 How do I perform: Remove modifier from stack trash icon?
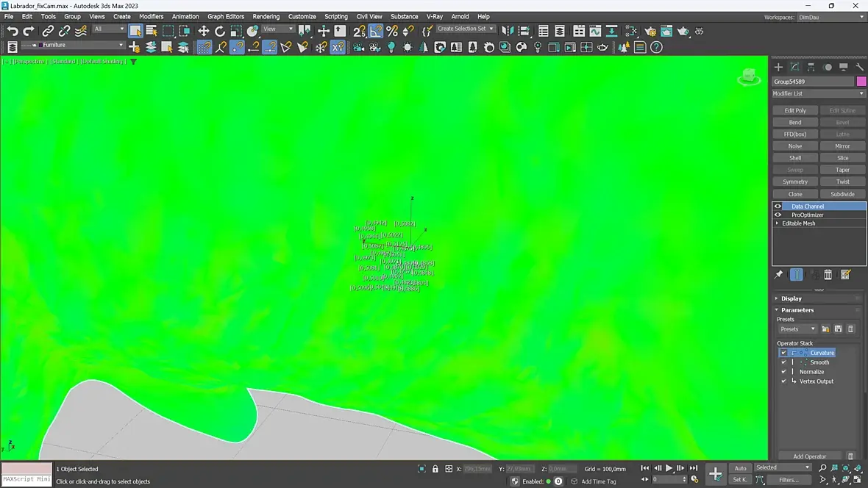coord(828,274)
